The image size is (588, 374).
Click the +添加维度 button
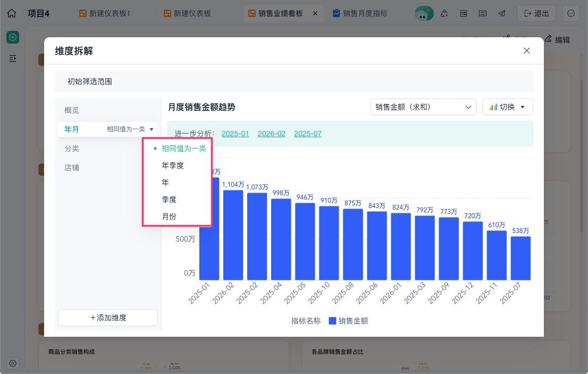(108, 318)
